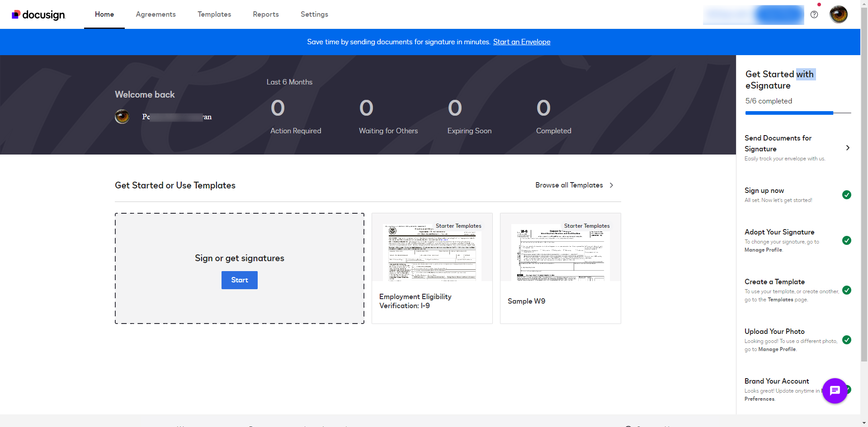Click the Action Required count
This screenshot has width=868, height=427.
coord(278,108)
